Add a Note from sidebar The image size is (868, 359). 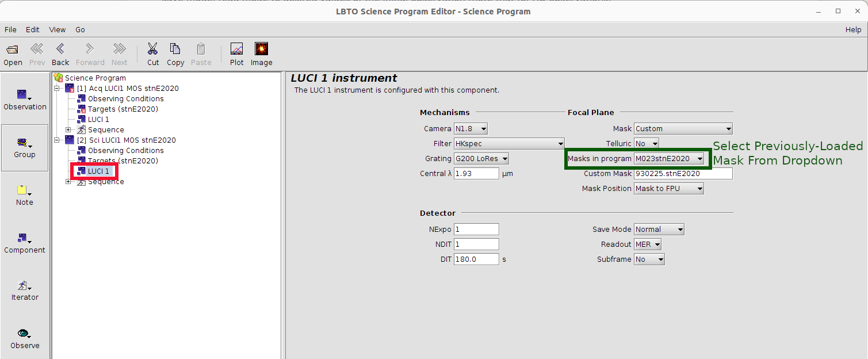[24, 191]
